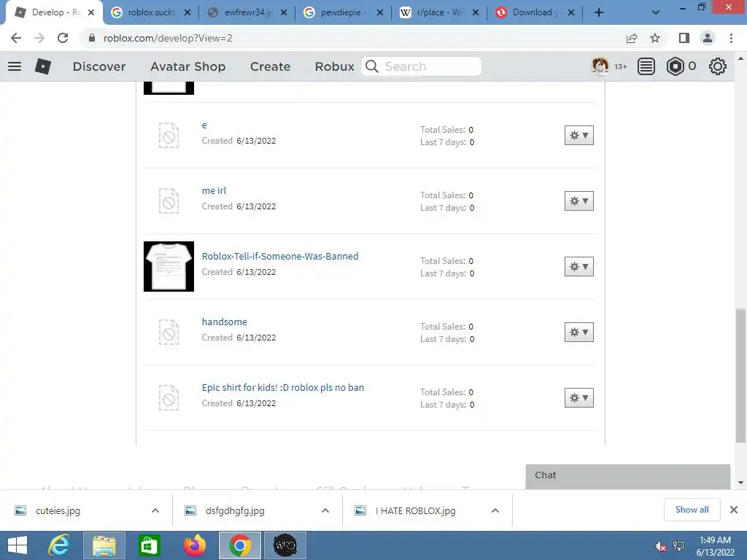
Task: Open gear dropdown for shirt 'e'
Action: point(578,136)
